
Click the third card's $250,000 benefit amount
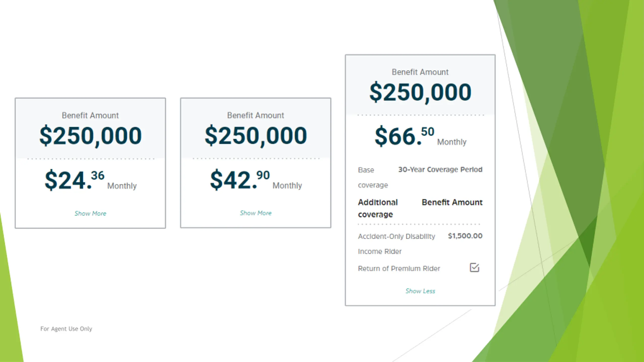click(x=420, y=92)
